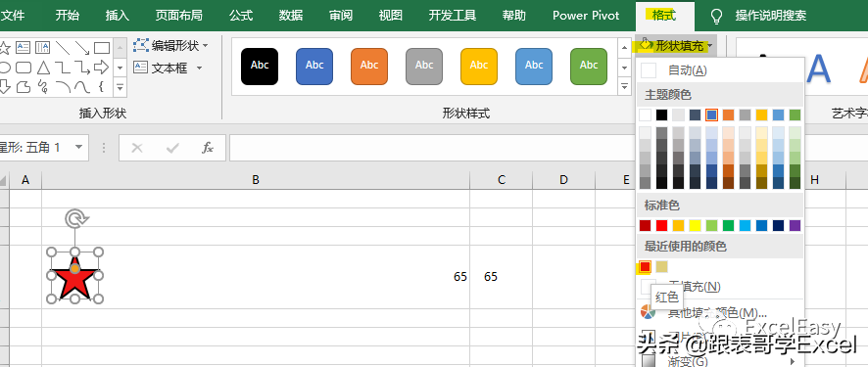This screenshot has width=868, height=367.
Task: Select the down arrow block shape
Action: 5,87
